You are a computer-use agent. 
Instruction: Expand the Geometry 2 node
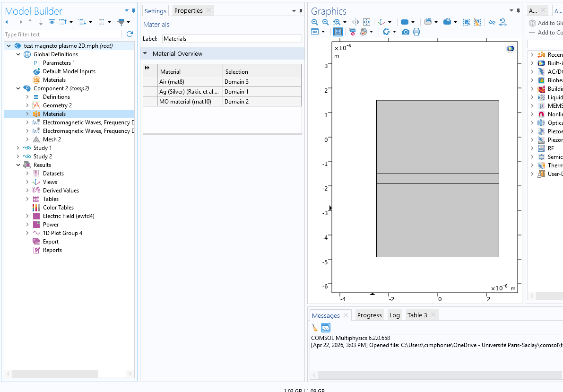(27, 105)
